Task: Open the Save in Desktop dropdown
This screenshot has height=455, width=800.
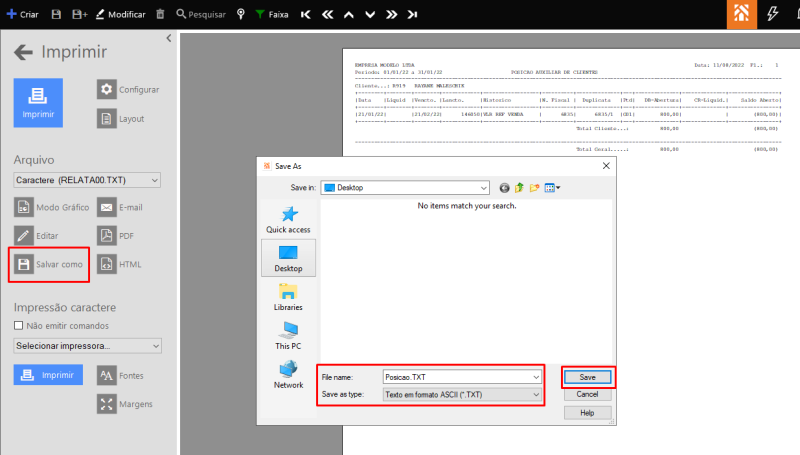Action: (x=405, y=188)
